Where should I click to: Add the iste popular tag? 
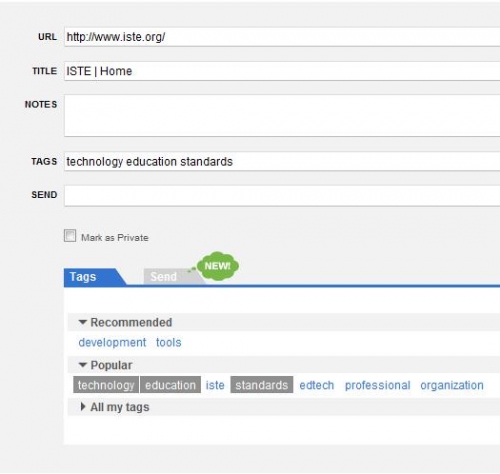coord(215,385)
